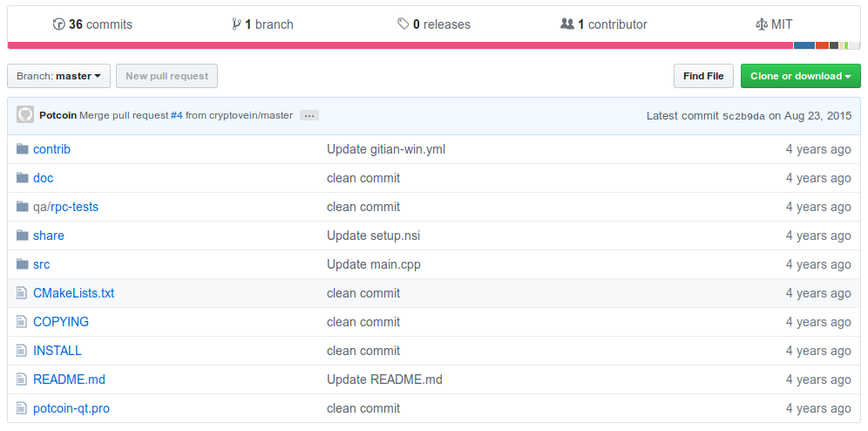
Task: Click the src folder icon
Action: coord(22,264)
